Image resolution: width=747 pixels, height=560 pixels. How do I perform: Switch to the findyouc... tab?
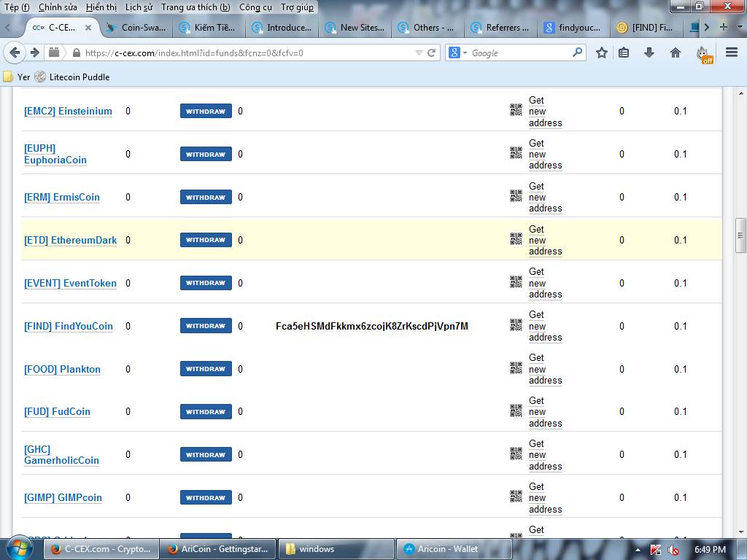(574, 28)
